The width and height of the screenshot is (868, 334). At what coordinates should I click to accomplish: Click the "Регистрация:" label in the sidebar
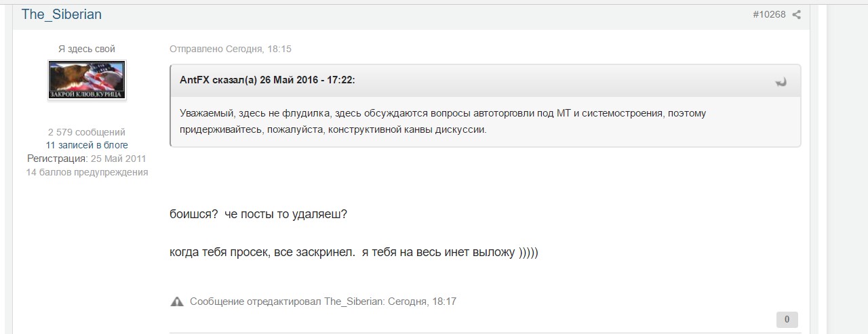57,159
